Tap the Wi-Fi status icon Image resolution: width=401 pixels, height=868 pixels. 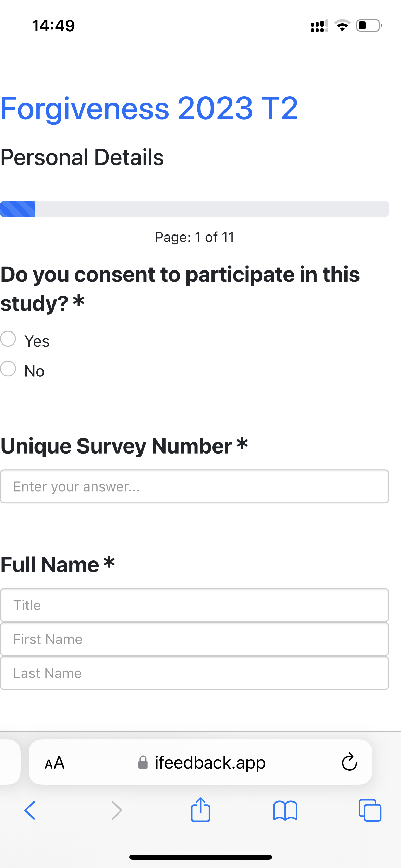click(342, 26)
